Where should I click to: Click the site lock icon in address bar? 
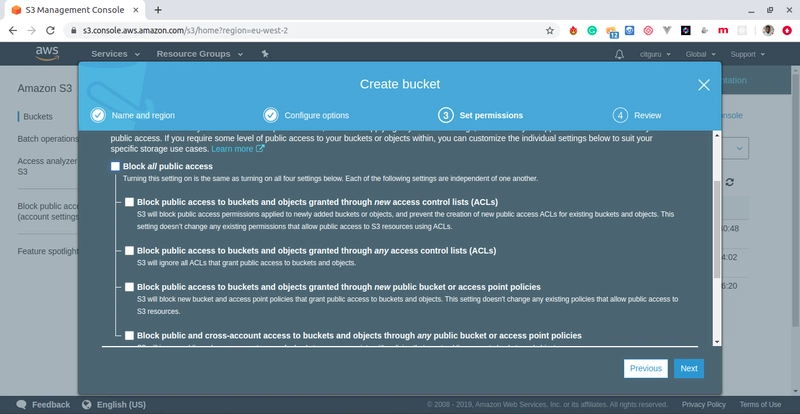[73, 31]
